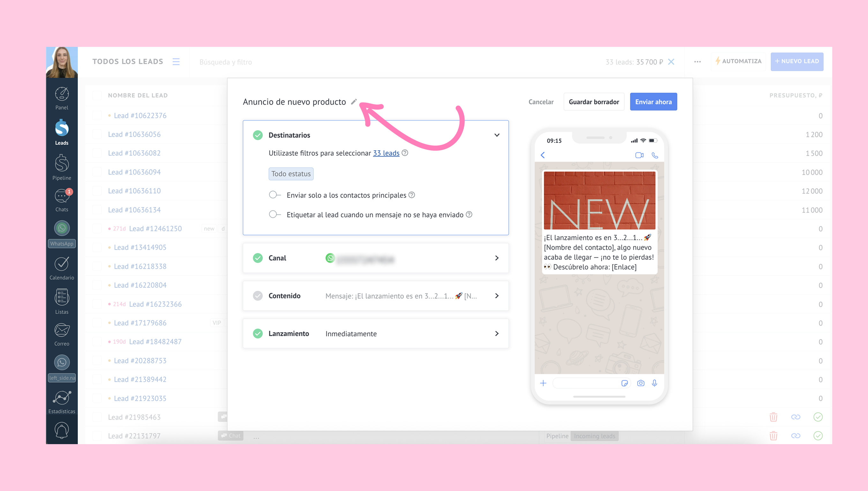Click Cancelar in the broadcast dialog

coord(541,102)
